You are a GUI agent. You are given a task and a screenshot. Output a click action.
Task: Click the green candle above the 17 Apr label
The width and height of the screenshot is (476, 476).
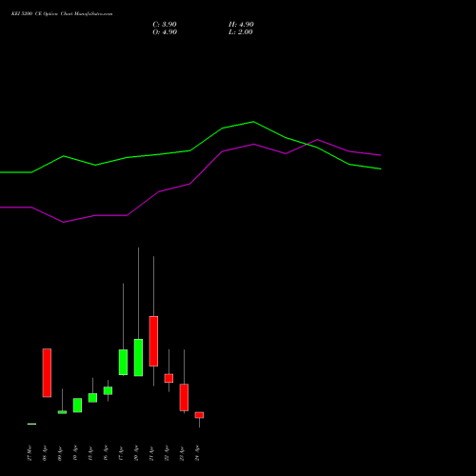pos(123,362)
